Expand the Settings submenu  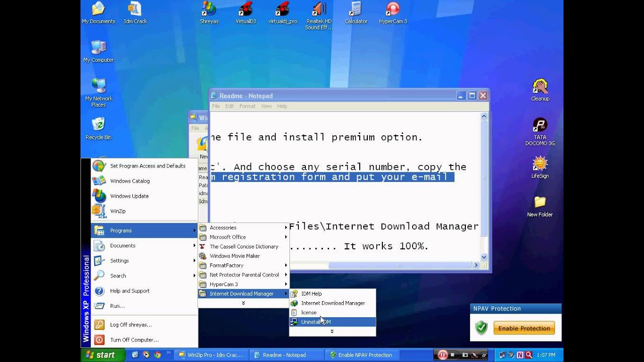pos(144,260)
